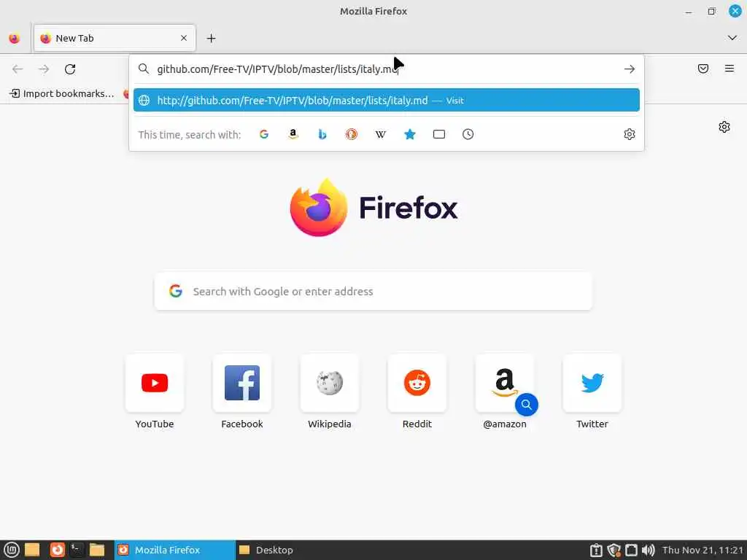Open the Pocket save icon
Image resolution: width=747 pixels, height=560 pixels.
(703, 69)
